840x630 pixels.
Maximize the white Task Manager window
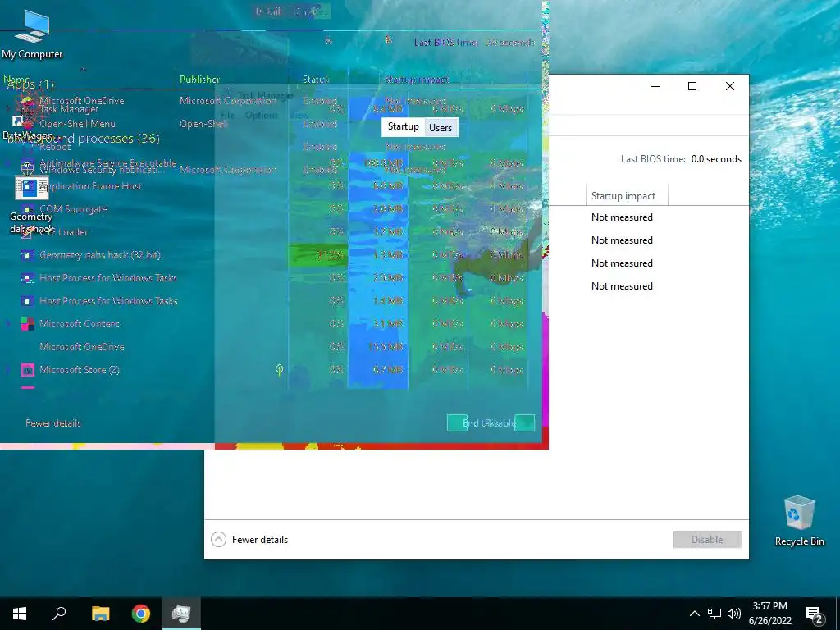692,86
